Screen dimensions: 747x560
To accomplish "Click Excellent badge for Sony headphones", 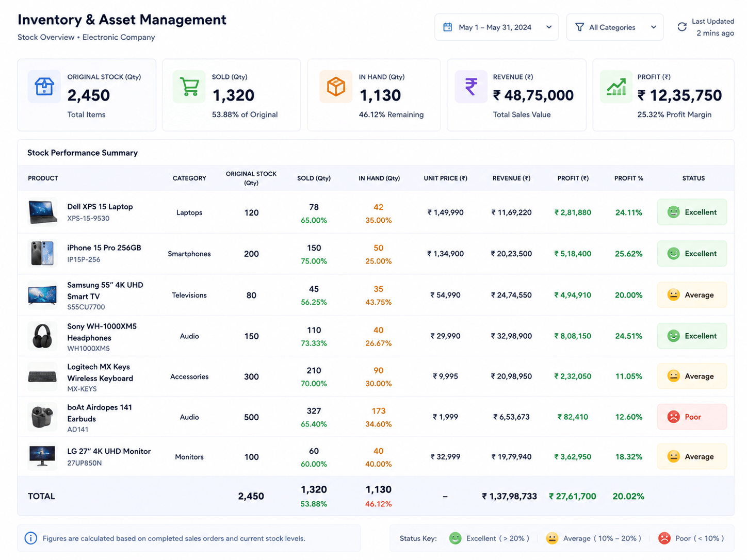I will [x=692, y=336].
